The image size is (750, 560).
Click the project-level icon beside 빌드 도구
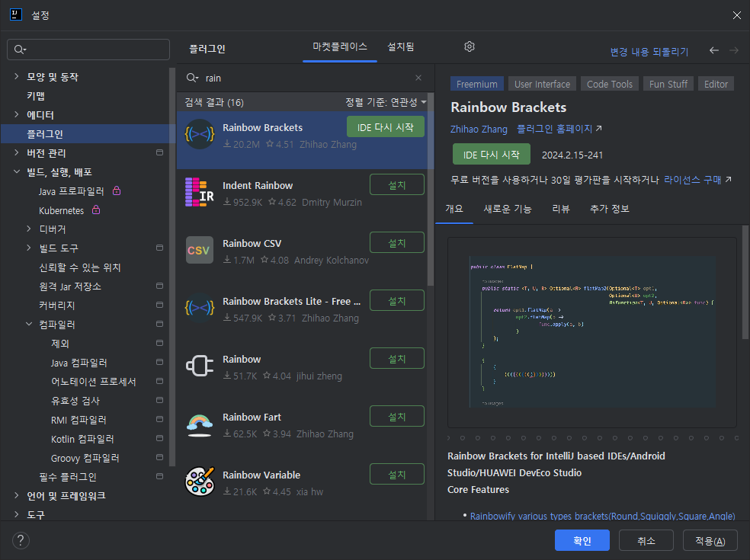click(x=160, y=248)
